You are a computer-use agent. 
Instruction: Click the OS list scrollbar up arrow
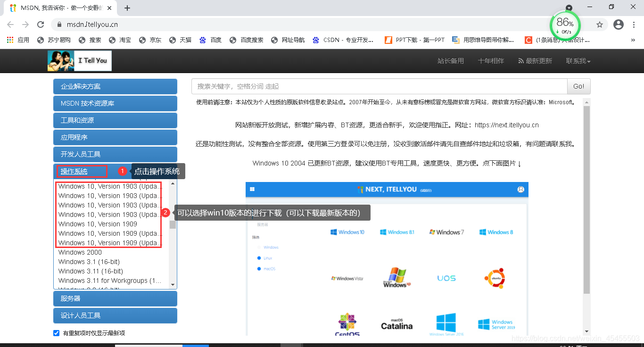pyautogui.click(x=173, y=183)
